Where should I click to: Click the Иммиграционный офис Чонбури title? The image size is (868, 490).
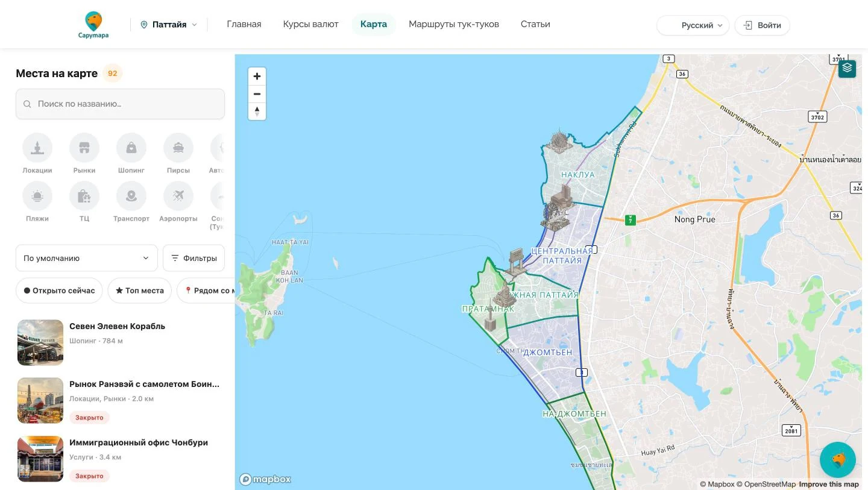click(x=139, y=442)
